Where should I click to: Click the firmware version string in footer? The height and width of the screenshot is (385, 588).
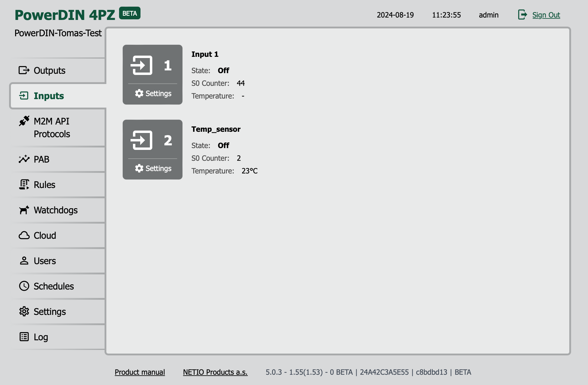coord(368,372)
